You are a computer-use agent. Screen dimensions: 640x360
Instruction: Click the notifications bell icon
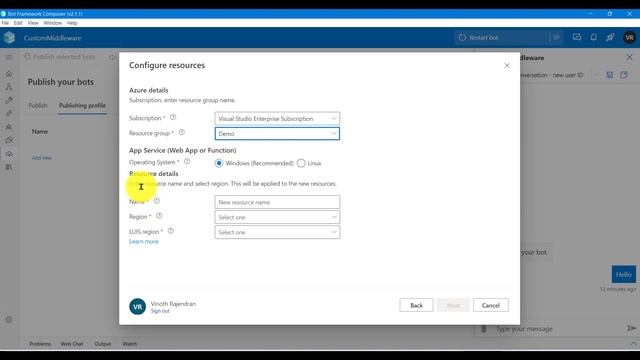point(593,38)
